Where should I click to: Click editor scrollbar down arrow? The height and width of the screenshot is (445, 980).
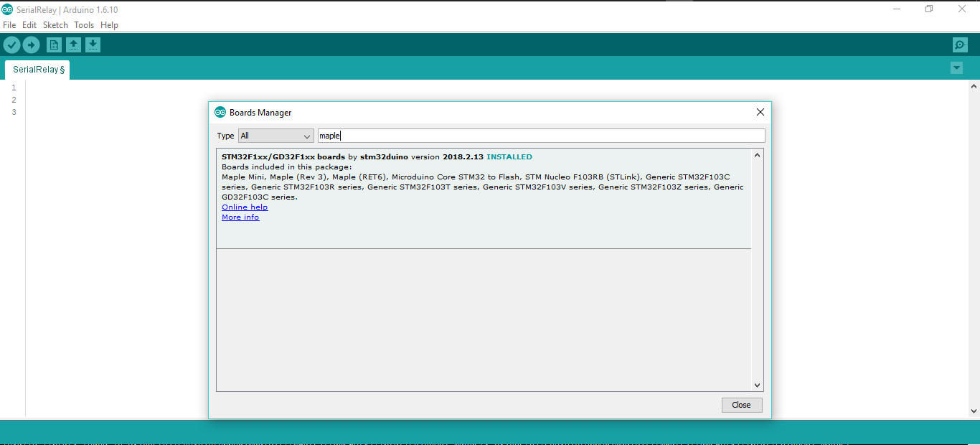[x=974, y=411]
